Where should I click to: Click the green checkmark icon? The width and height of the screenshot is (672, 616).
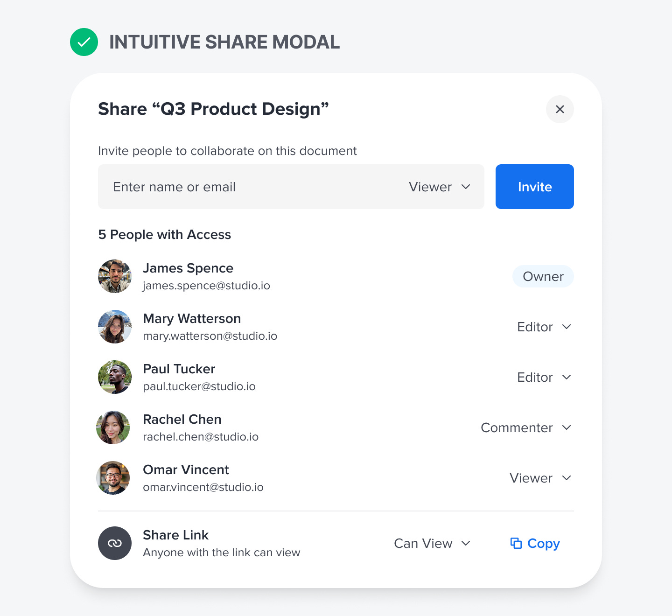(x=84, y=42)
